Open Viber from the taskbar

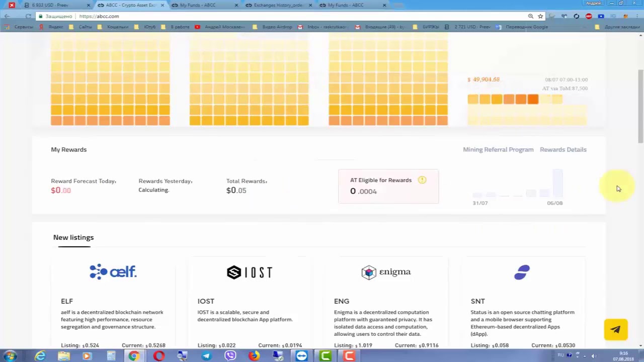point(230,356)
